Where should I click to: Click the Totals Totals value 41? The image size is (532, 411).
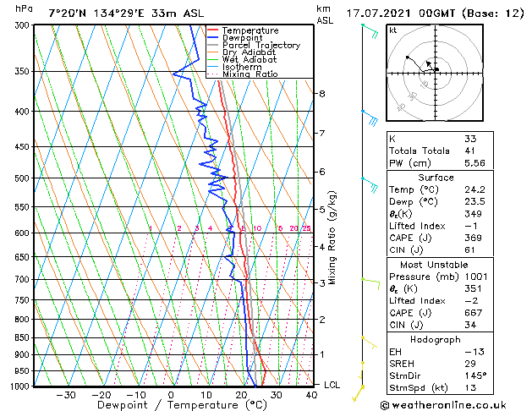point(470,151)
